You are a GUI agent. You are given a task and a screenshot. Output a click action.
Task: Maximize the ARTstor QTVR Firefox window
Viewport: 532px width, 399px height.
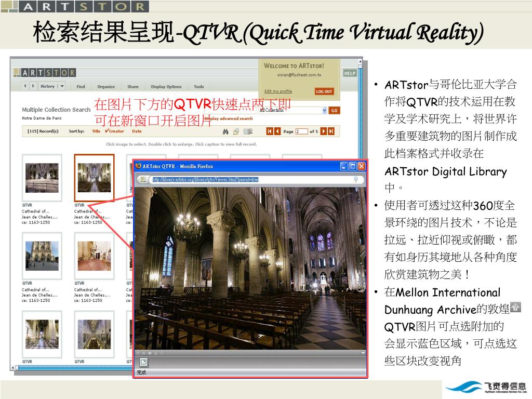[x=353, y=166]
